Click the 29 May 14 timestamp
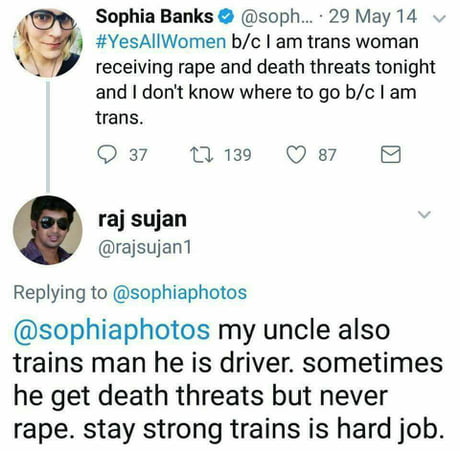460x451 pixels. 373,17
